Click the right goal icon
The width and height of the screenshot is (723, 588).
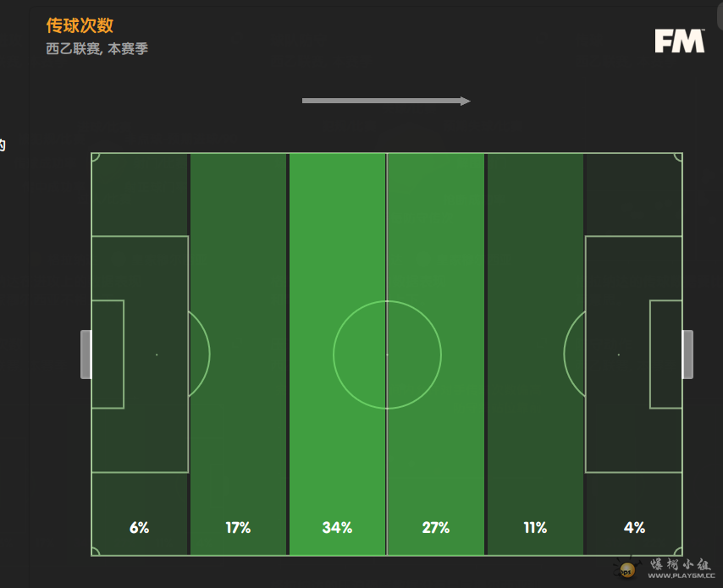point(687,354)
